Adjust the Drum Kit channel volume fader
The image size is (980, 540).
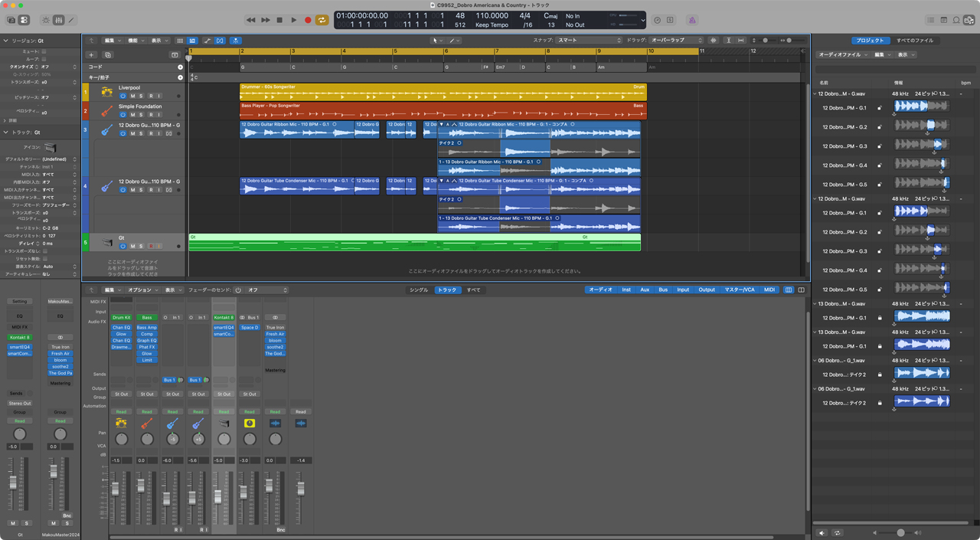(116, 488)
